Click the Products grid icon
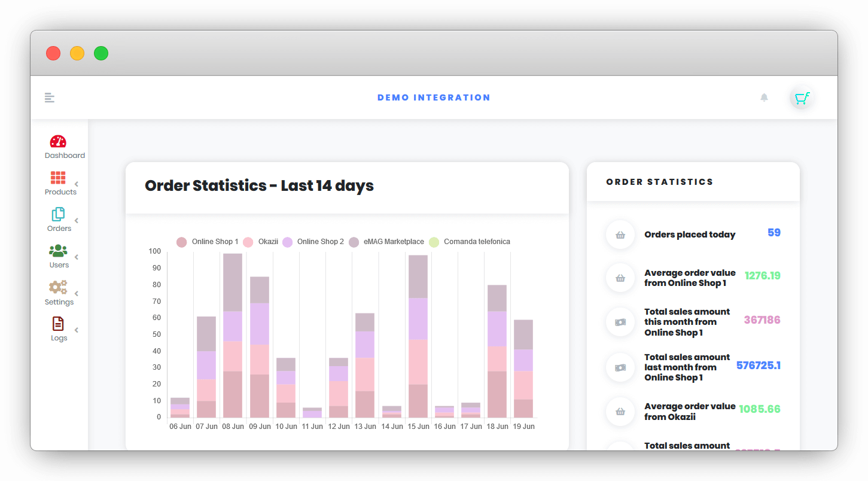The width and height of the screenshot is (868, 481). (58, 178)
